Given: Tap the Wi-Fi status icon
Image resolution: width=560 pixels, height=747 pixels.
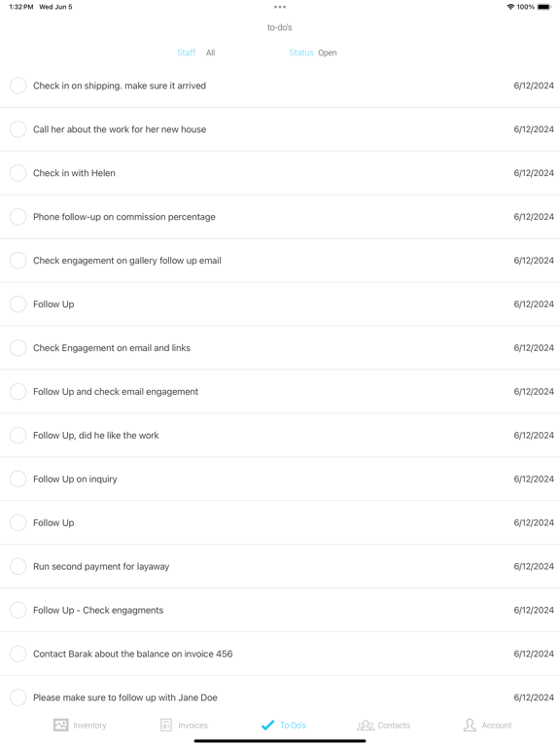Looking at the screenshot, I should point(510,7).
